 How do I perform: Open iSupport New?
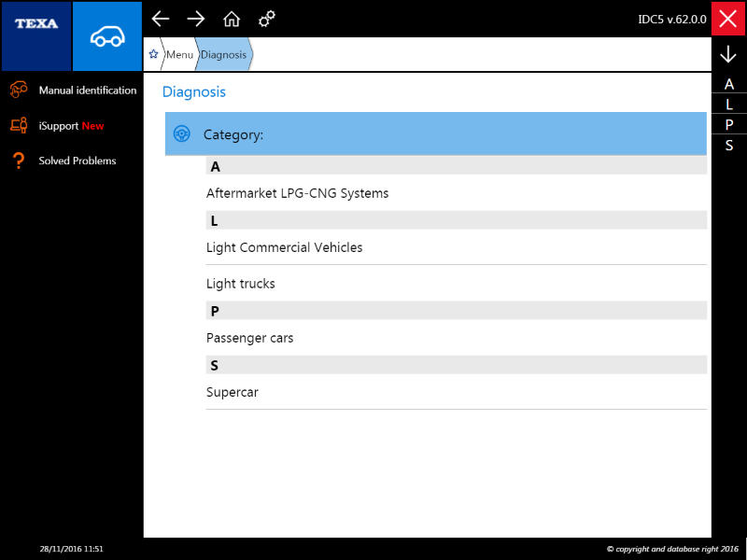71,126
